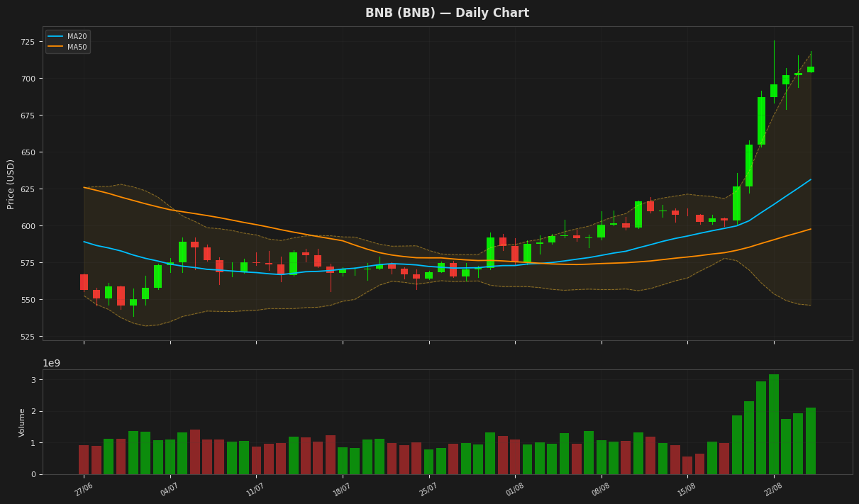Viewport: 859px width, 504px height.
Task: Click the 575 price tick label
Action: point(27,263)
